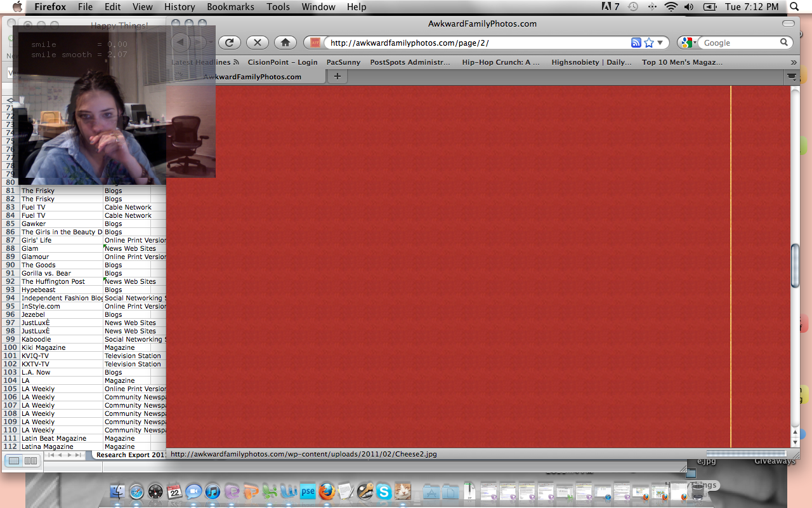Go to the Firefox home page
Image resolution: width=812 pixels, height=508 pixels.
(x=285, y=43)
